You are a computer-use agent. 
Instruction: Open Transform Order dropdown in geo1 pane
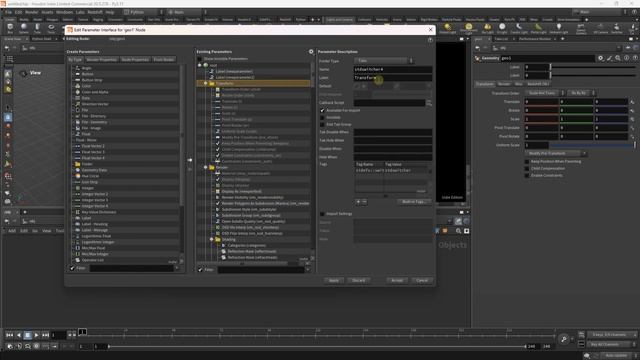pos(544,93)
